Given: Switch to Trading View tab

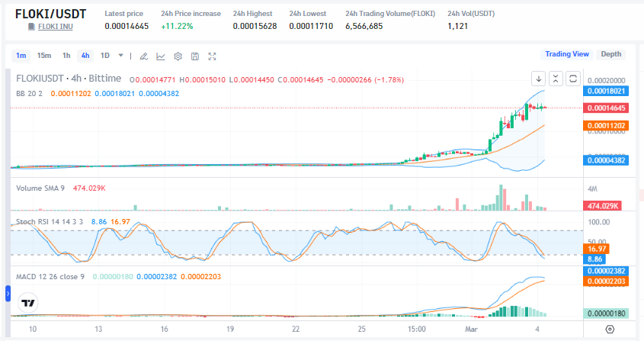Looking at the screenshot, I should [x=567, y=54].
